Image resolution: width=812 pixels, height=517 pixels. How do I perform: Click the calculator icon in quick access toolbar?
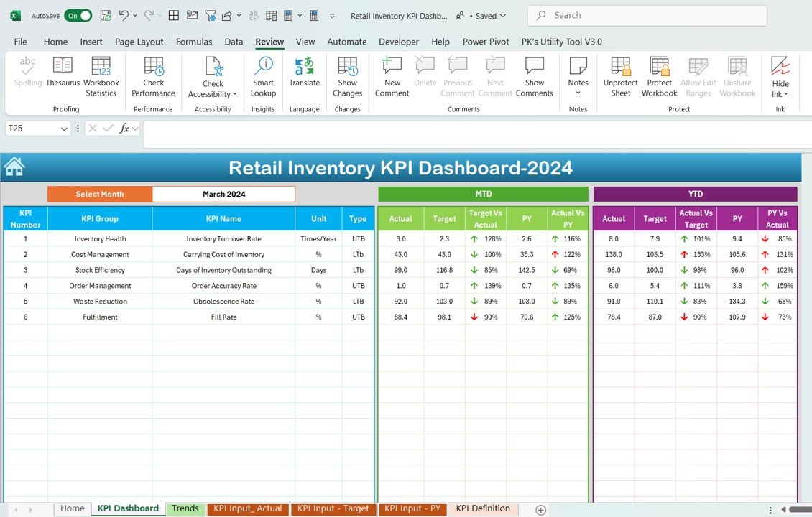[x=314, y=16]
